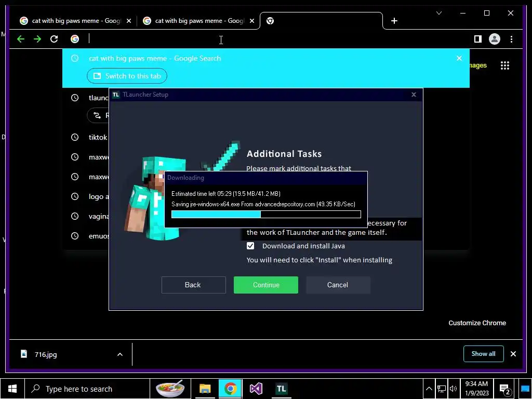Close the TLauncher Setup window
The width and height of the screenshot is (532, 399).
click(414, 95)
